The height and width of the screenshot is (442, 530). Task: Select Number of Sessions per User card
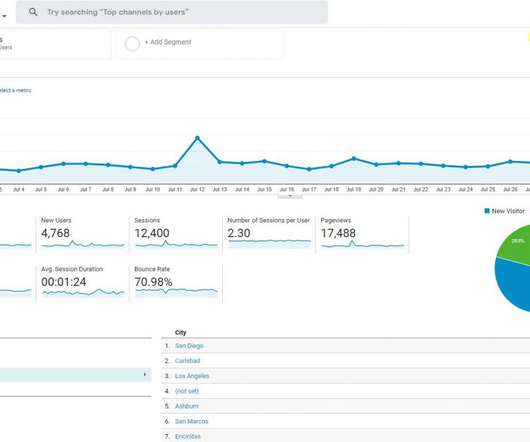tap(269, 234)
